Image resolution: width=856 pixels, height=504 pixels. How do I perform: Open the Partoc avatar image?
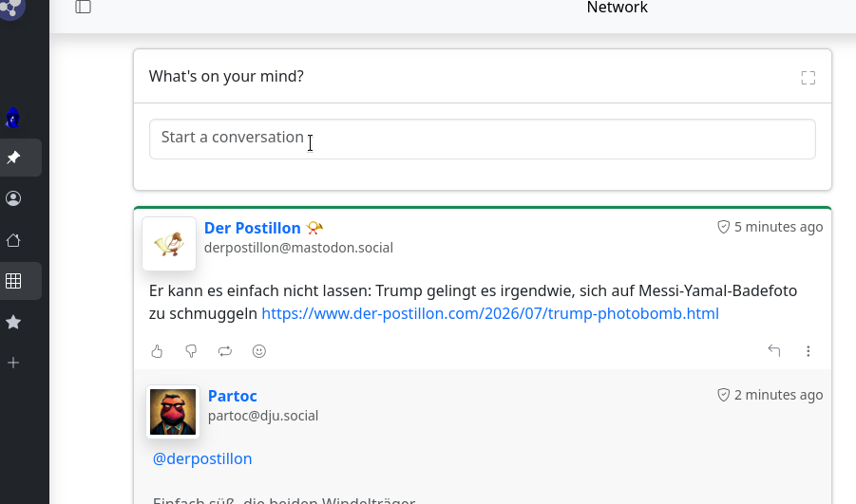[173, 412]
